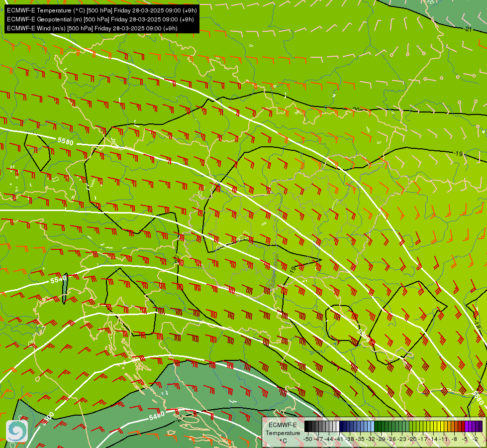Click the -20 tick label in the legend
Viewport: 487px width, 448px height.
pyautogui.click(x=412, y=439)
